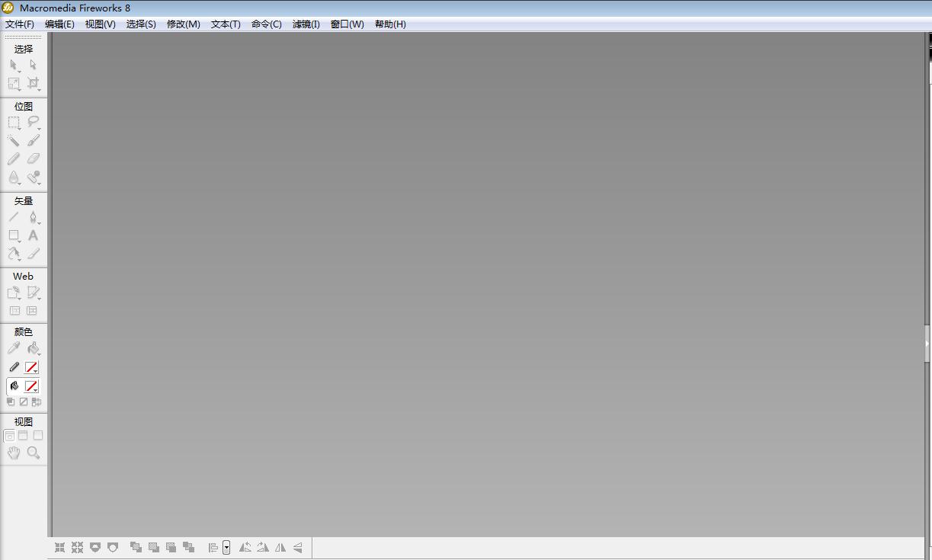The height and width of the screenshot is (560, 932).
Task: Rotate object 90° clockwise
Action: (x=262, y=547)
